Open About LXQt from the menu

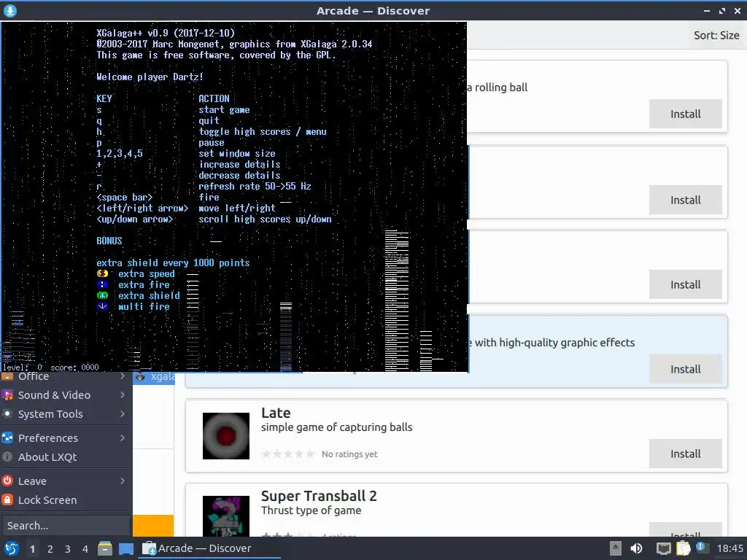click(x=66, y=457)
